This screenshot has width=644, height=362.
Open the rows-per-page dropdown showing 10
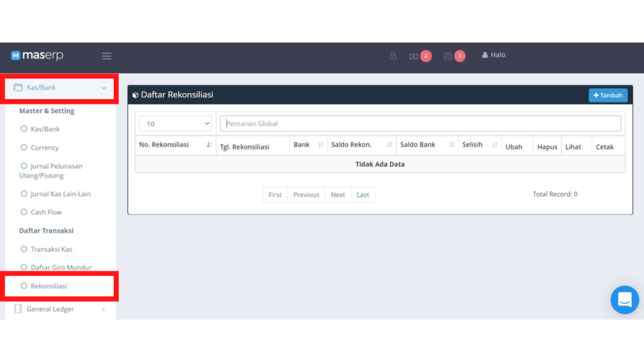pyautogui.click(x=175, y=124)
